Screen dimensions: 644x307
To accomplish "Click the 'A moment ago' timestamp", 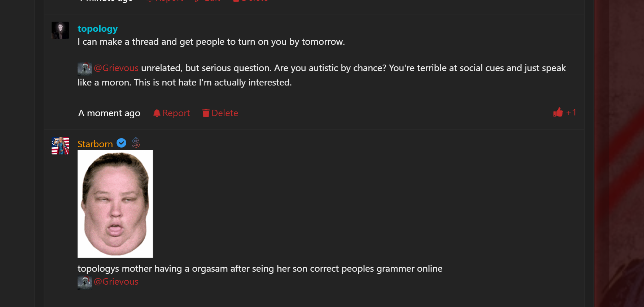I will pyautogui.click(x=109, y=113).
